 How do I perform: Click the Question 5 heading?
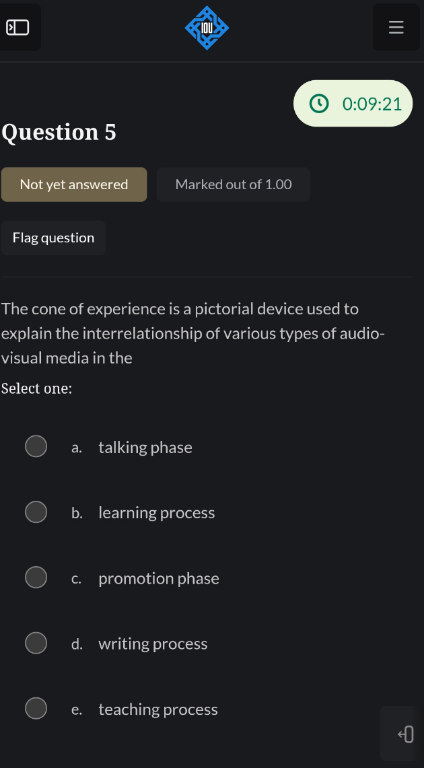pyautogui.click(x=59, y=132)
